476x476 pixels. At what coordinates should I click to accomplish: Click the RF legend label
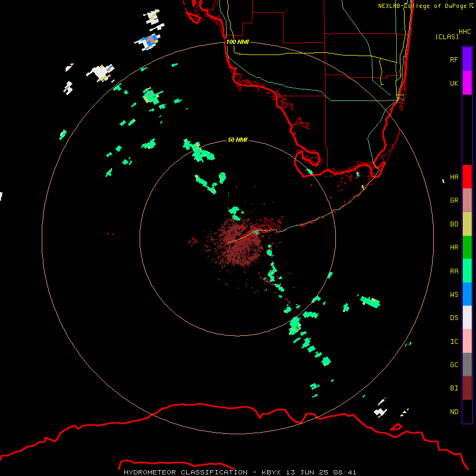click(x=454, y=59)
